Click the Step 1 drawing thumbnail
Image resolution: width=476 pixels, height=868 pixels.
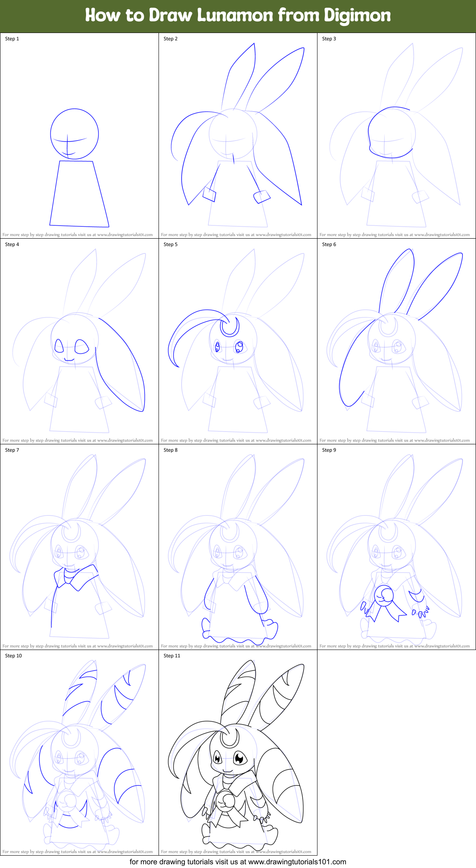[x=79, y=136]
